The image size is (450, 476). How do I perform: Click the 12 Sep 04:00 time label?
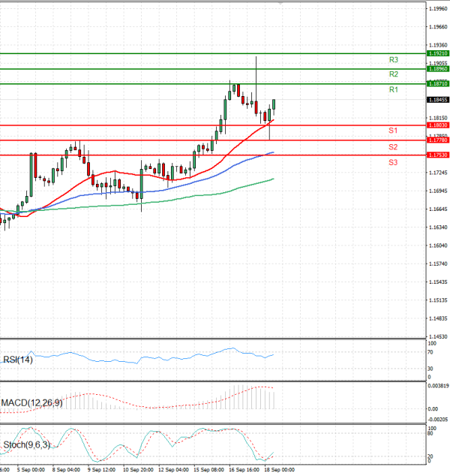173,470
